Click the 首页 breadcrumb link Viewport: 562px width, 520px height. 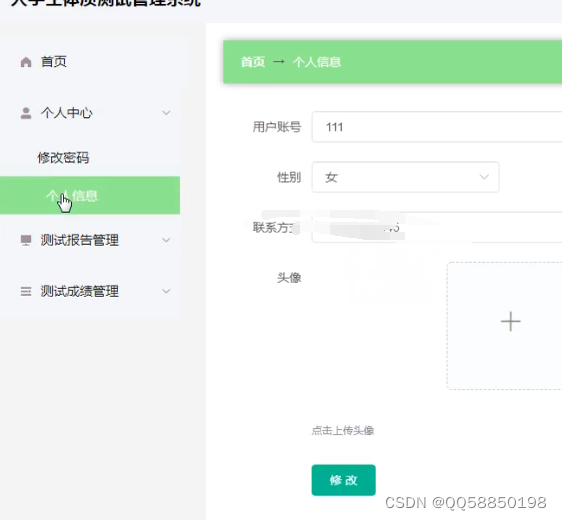pos(253,62)
